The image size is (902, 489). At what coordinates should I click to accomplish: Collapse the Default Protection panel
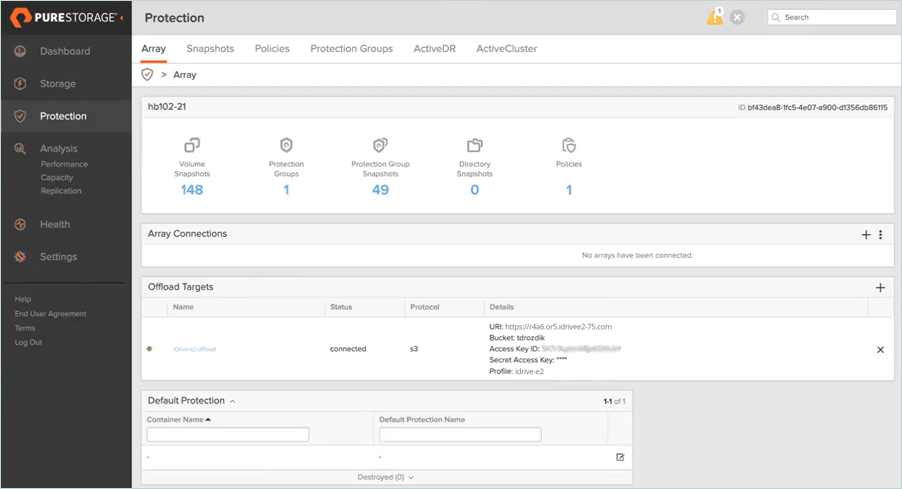tap(232, 402)
